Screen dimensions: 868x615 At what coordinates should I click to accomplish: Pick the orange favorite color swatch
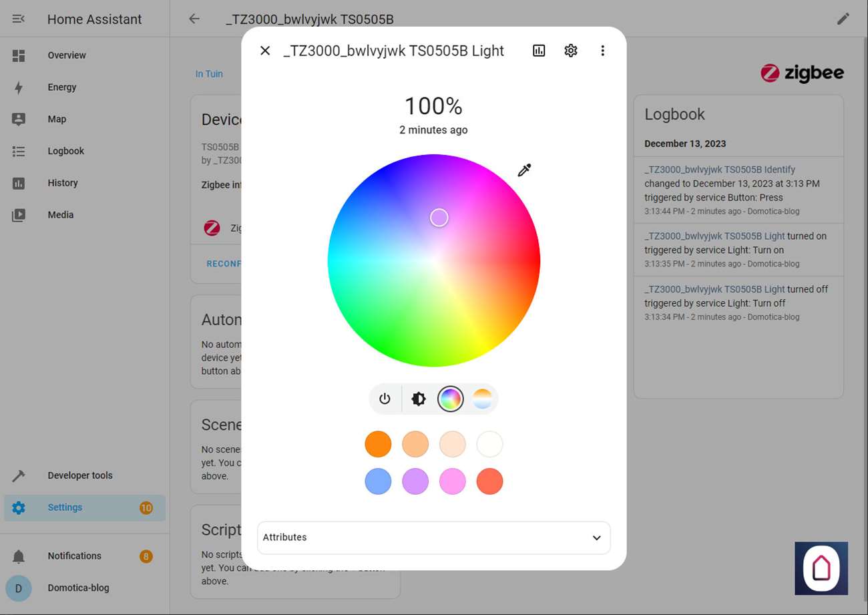tap(378, 444)
